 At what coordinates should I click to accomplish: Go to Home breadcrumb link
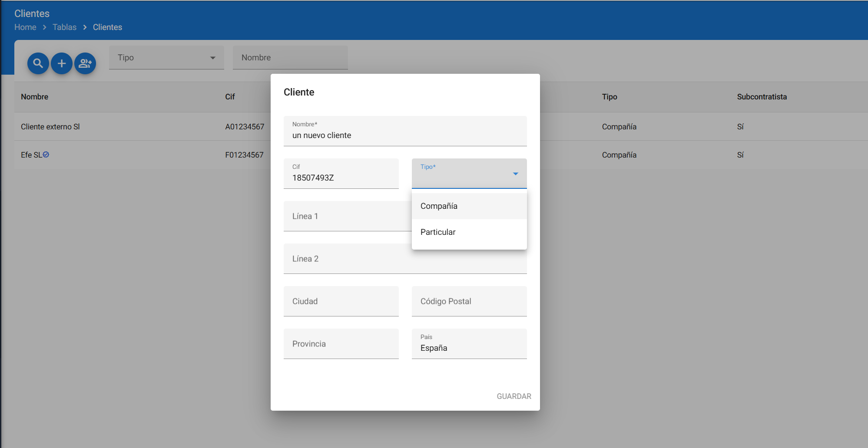click(25, 27)
